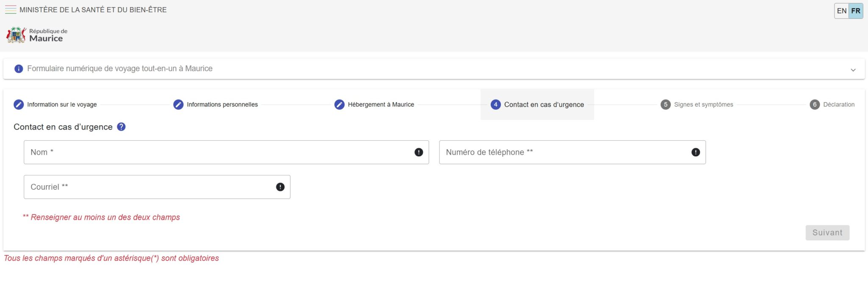Screen dimensions: 868x283
Task: Select the Contact en cas d'urgence step
Action: click(543, 104)
